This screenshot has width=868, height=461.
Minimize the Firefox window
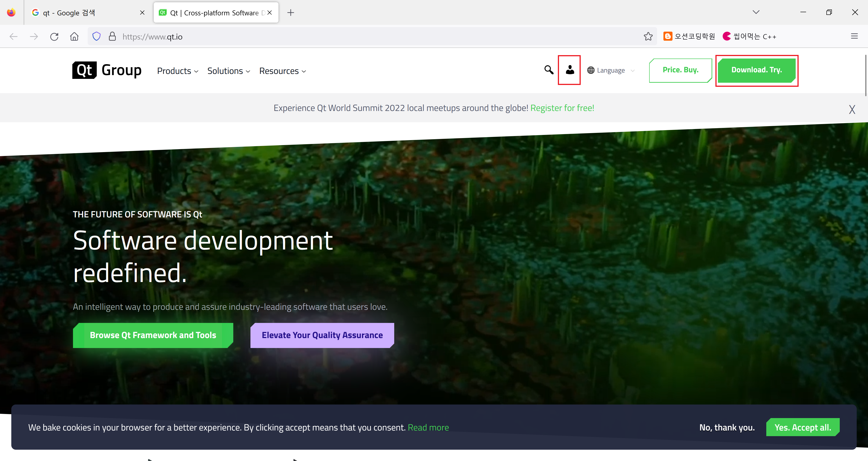803,12
